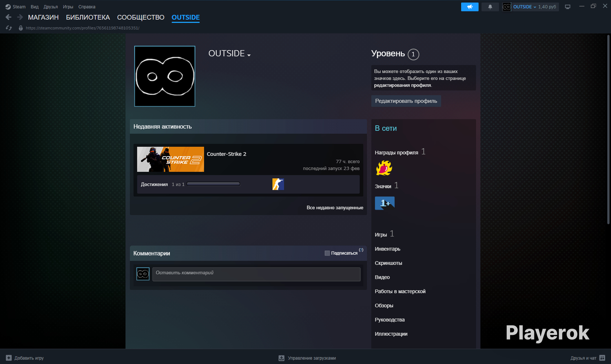Go forward with the right arrow icon

20,17
